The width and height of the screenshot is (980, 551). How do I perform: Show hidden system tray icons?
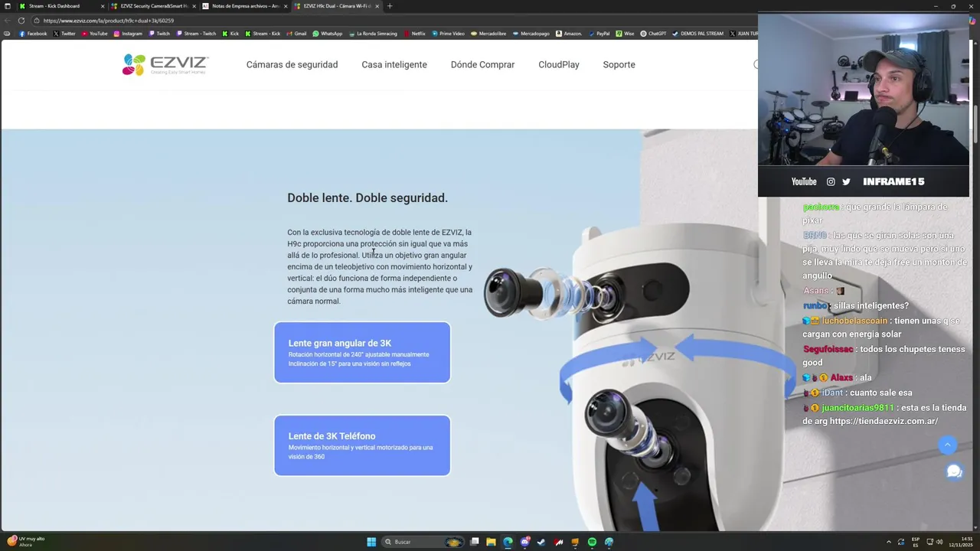[888, 542]
